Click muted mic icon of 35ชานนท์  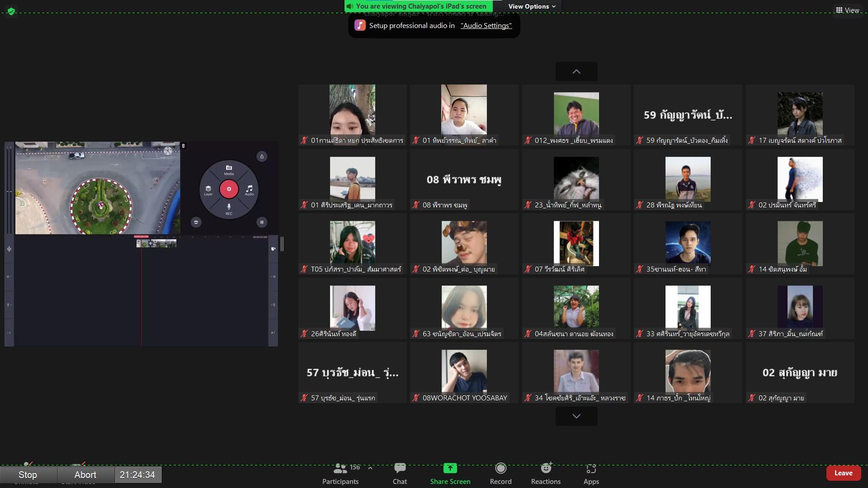(639, 269)
